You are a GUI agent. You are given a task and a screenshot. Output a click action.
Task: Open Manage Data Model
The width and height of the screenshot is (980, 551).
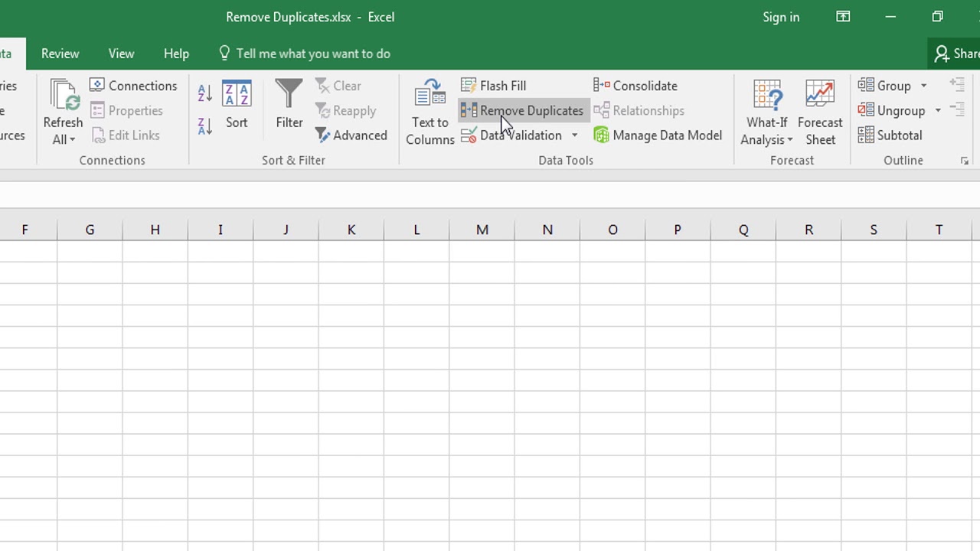coord(658,135)
